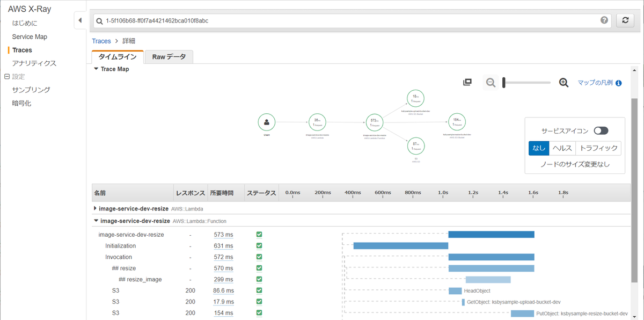644x320 pixels.
Task: Focus the trace ID search field
Action: [352, 20]
